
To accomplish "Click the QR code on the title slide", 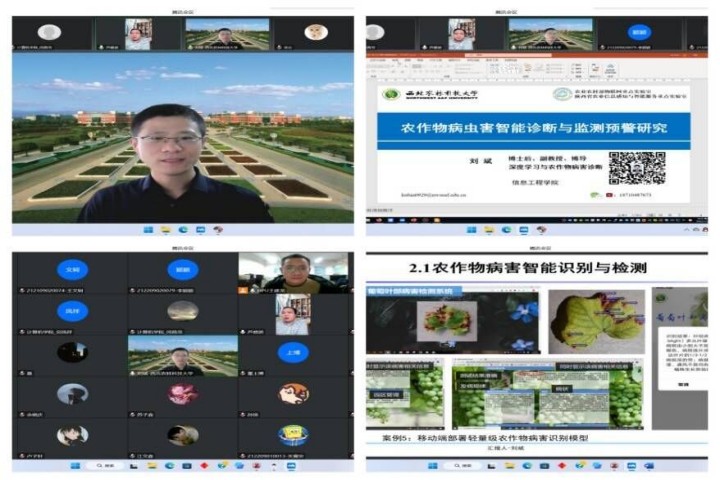I will coord(636,167).
